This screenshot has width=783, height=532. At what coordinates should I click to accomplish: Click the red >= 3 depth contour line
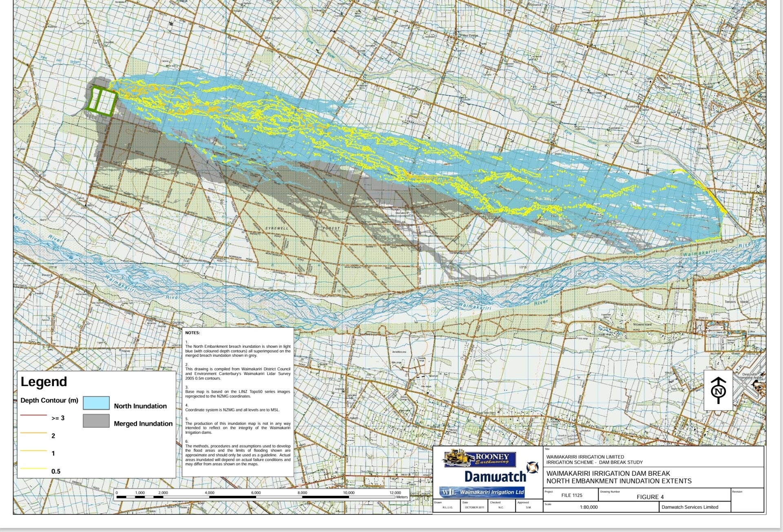33,415
